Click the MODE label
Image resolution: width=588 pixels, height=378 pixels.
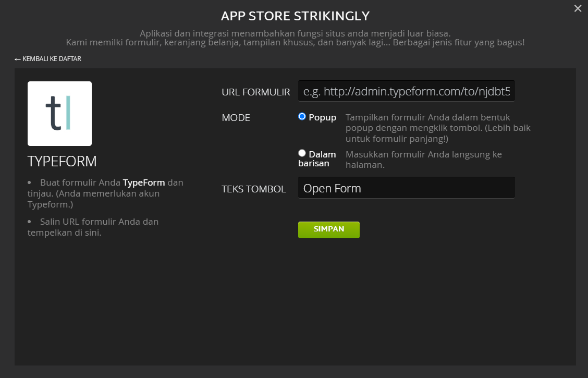[x=236, y=118]
